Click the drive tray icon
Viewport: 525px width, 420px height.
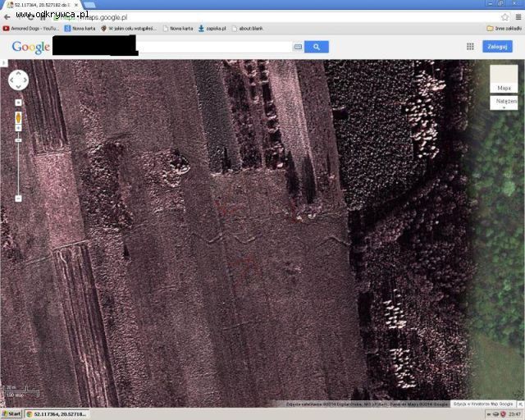point(495,414)
